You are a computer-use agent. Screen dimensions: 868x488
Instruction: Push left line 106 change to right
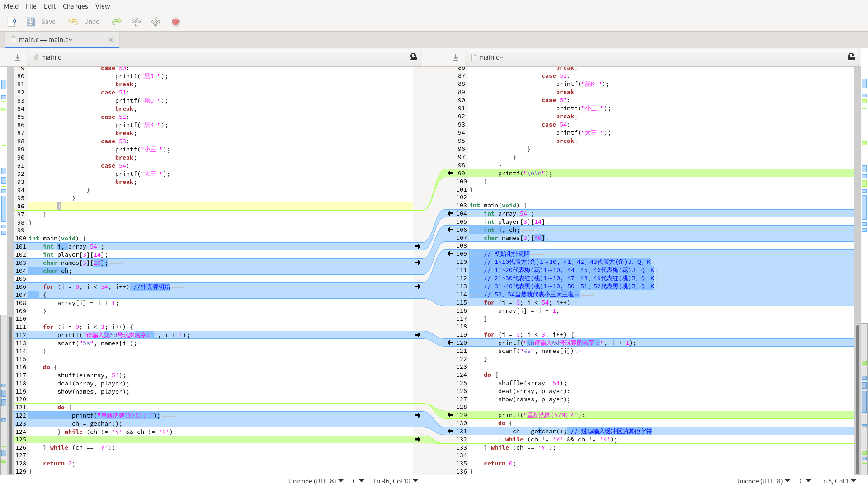click(417, 286)
